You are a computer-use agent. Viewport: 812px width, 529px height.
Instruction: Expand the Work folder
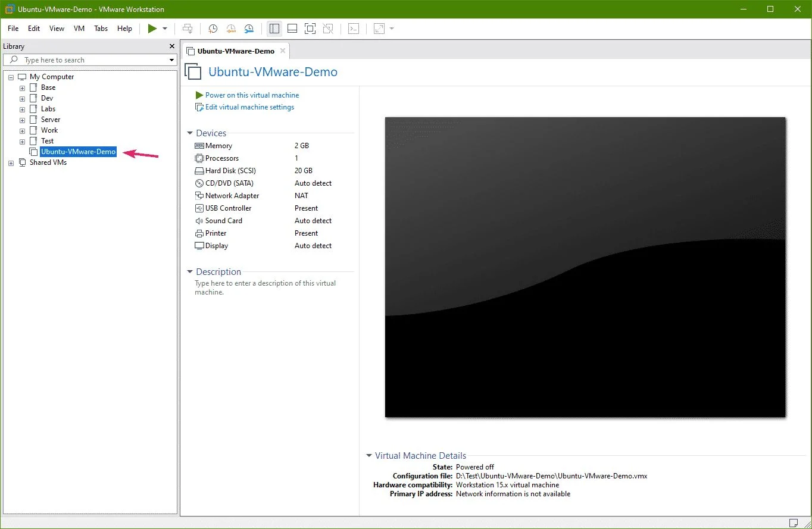point(23,130)
